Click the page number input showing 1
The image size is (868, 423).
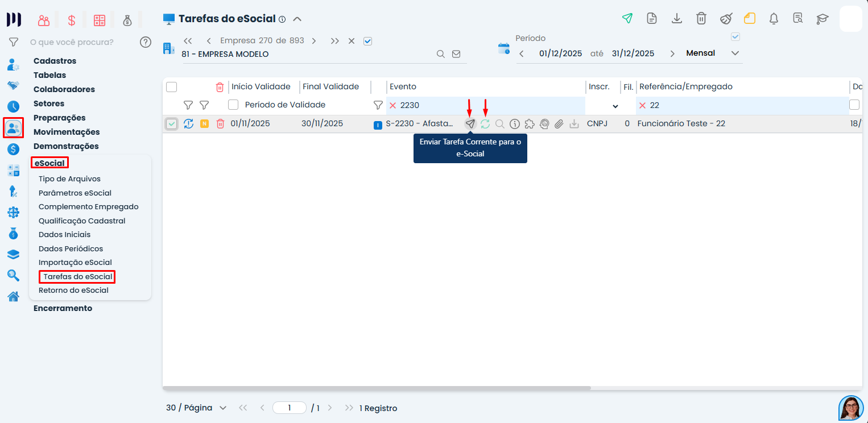pos(290,408)
